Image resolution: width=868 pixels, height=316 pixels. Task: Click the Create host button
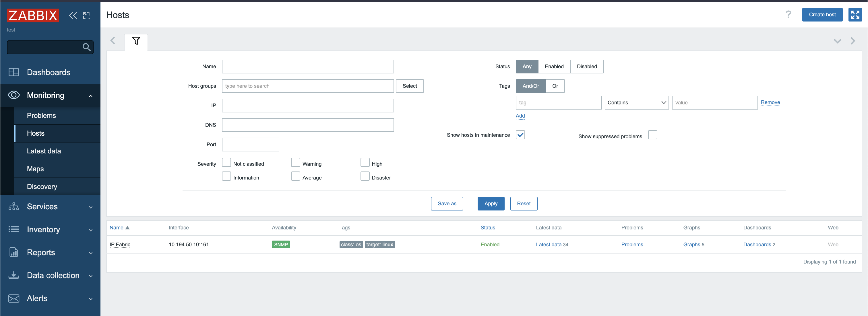(822, 14)
